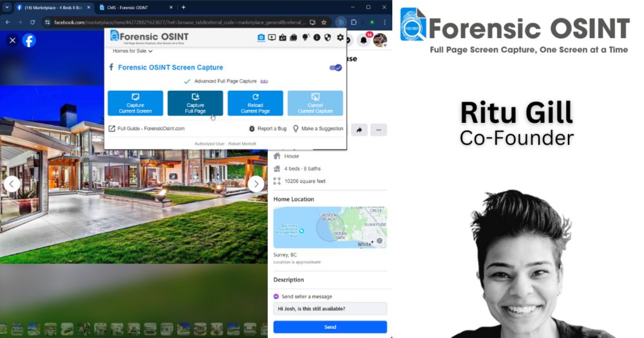Bookmark this page with star icon
Screen dimensions: 644x338
324,22
